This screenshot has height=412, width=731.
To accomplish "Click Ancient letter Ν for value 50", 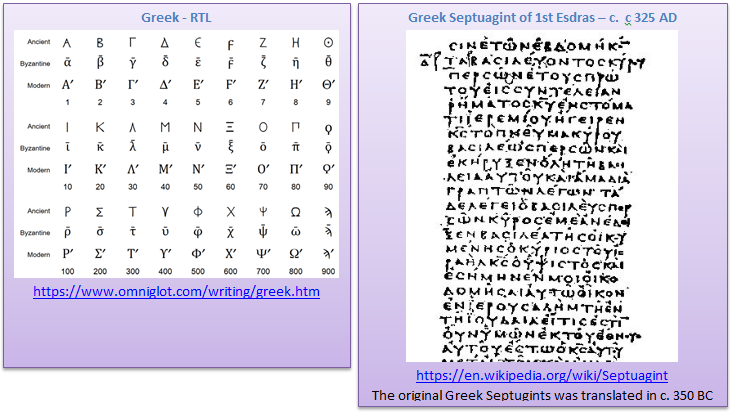I will click(198, 127).
